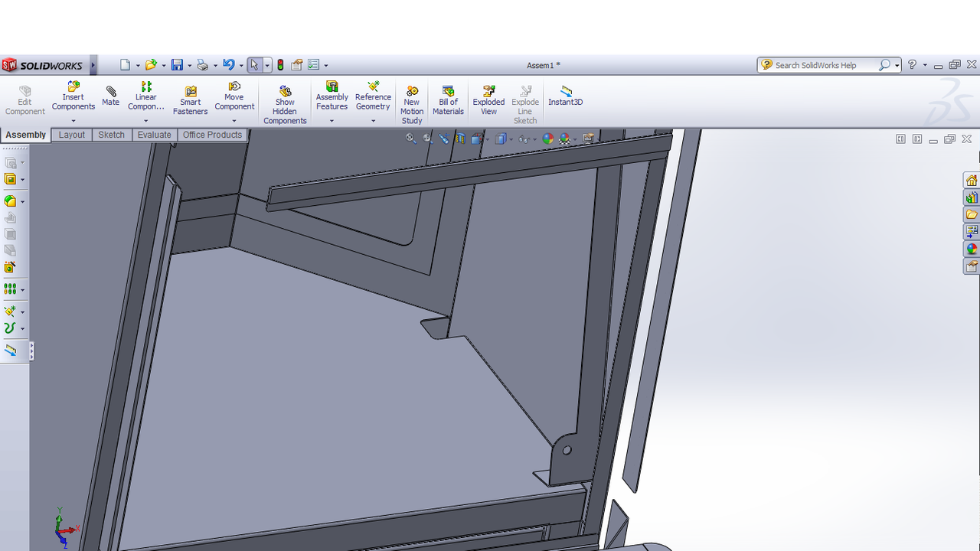
Task: Click Edit Appearance color ball icon
Action: [x=547, y=139]
